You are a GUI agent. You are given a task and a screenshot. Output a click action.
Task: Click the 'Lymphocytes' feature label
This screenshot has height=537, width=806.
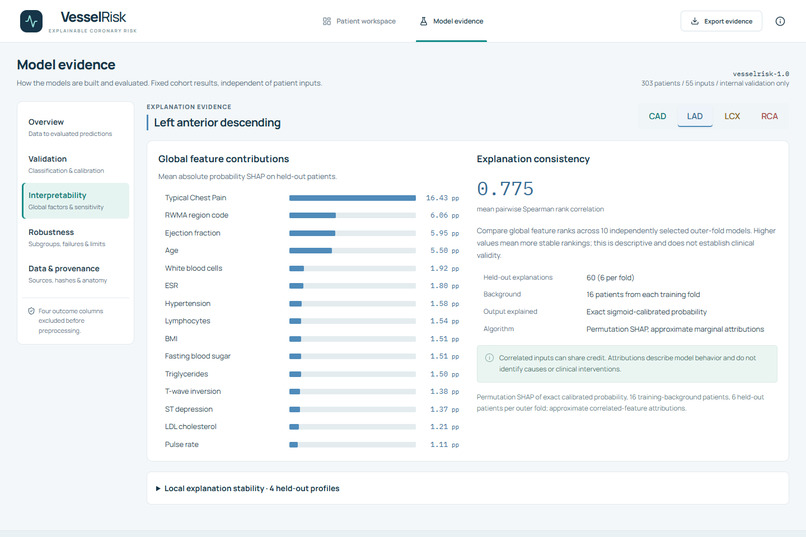pos(188,321)
